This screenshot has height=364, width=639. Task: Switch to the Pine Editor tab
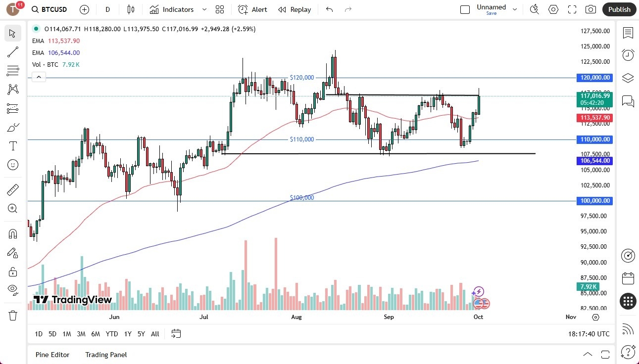click(x=52, y=355)
